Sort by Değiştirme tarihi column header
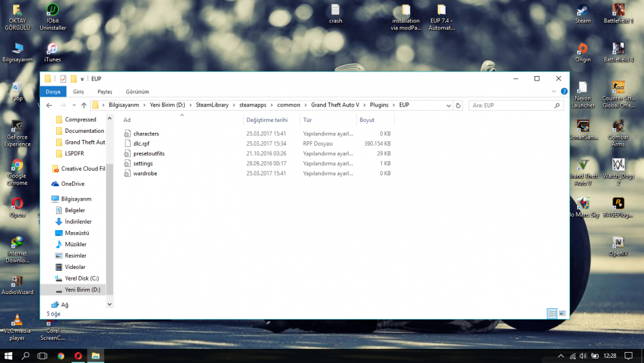The height and width of the screenshot is (363, 644). click(x=271, y=120)
